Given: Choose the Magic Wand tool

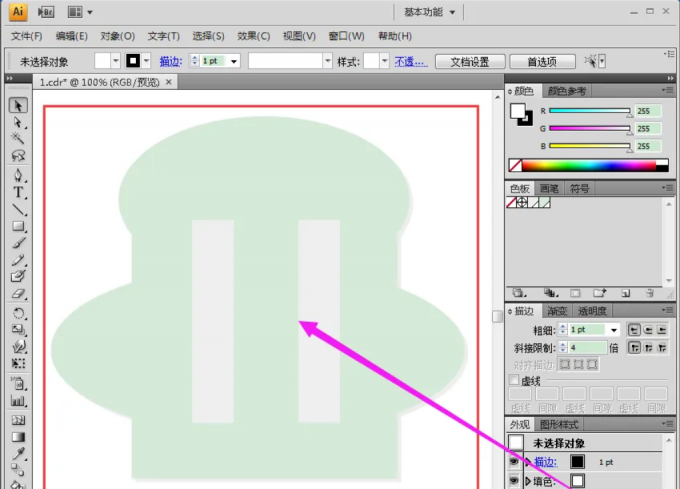Looking at the screenshot, I should (x=18, y=139).
